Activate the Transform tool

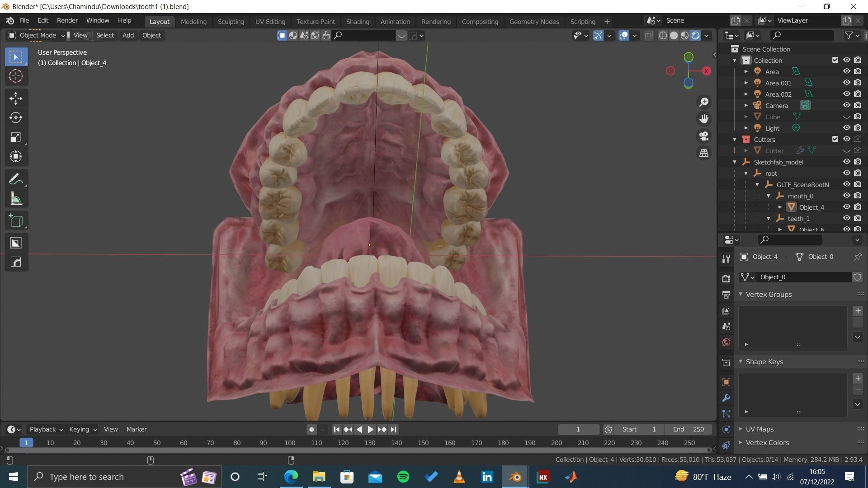pyautogui.click(x=16, y=156)
